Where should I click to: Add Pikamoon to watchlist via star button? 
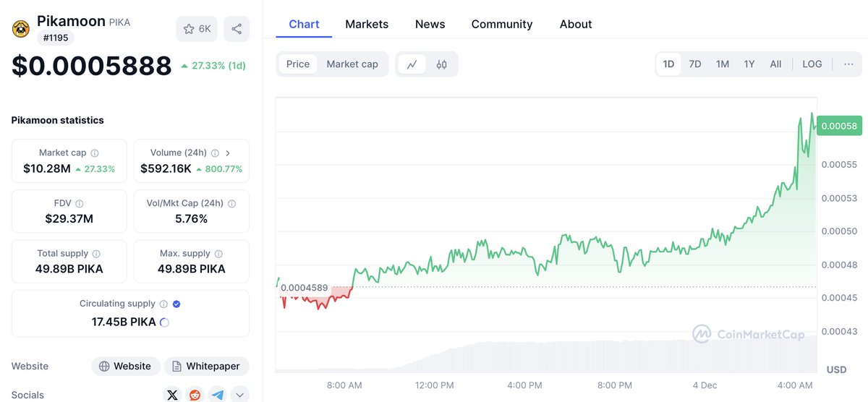(x=197, y=29)
